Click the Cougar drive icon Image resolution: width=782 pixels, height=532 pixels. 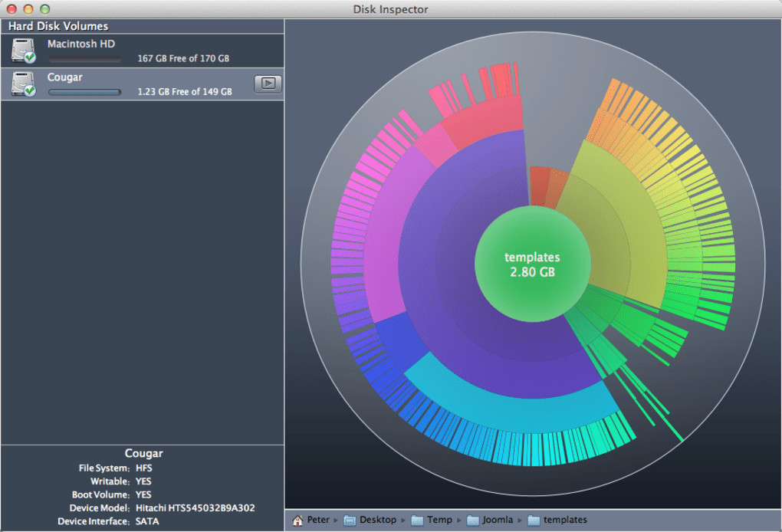pyautogui.click(x=23, y=84)
